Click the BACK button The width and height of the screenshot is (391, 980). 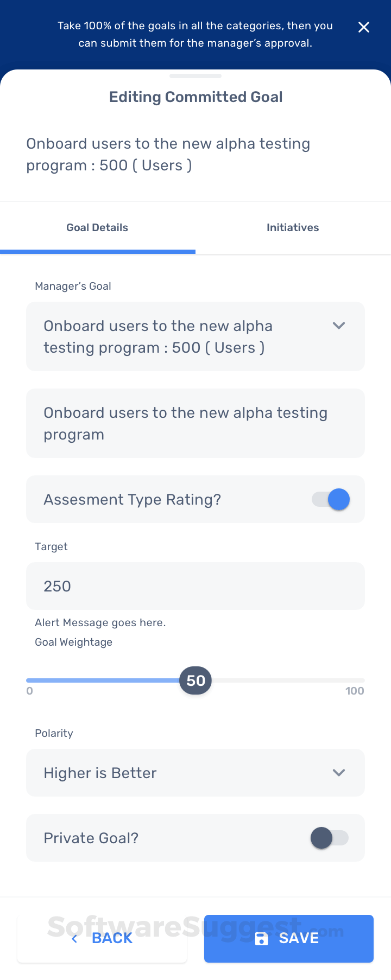coord(102,939)
